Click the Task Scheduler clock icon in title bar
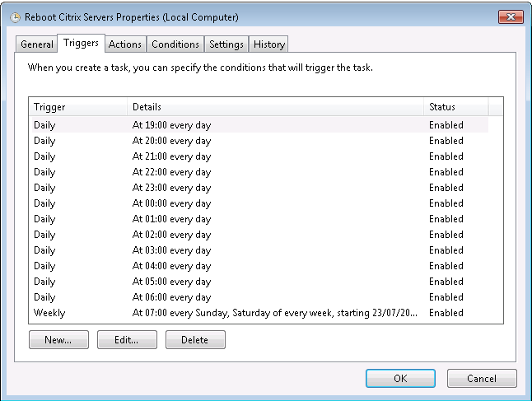This screenshot has width=532, height=401. point(15,17)
